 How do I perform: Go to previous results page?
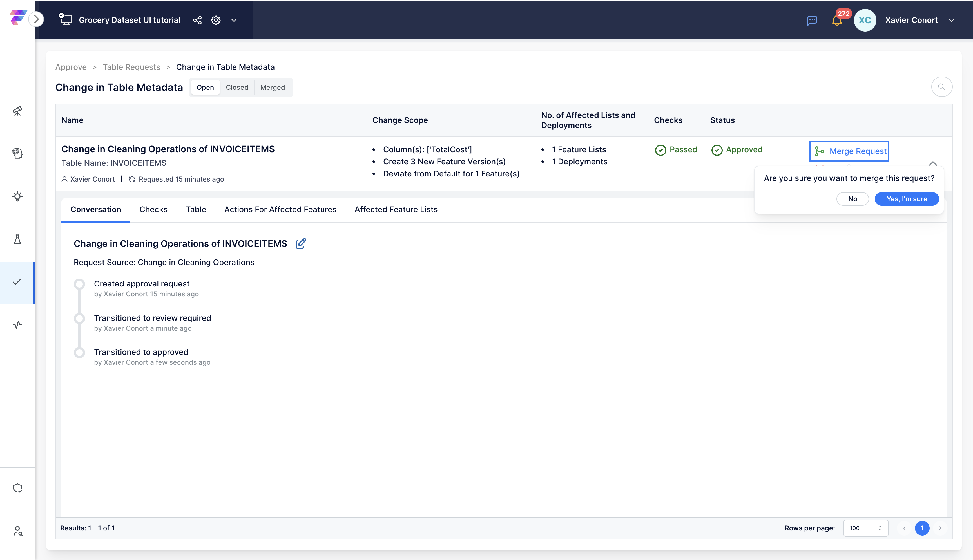tap(904, 528)
